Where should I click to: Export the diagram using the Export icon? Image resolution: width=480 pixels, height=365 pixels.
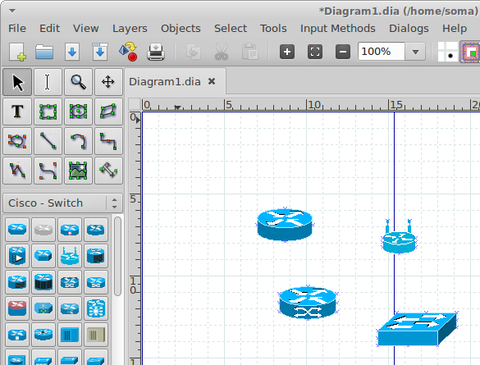[x=128, y=52]
